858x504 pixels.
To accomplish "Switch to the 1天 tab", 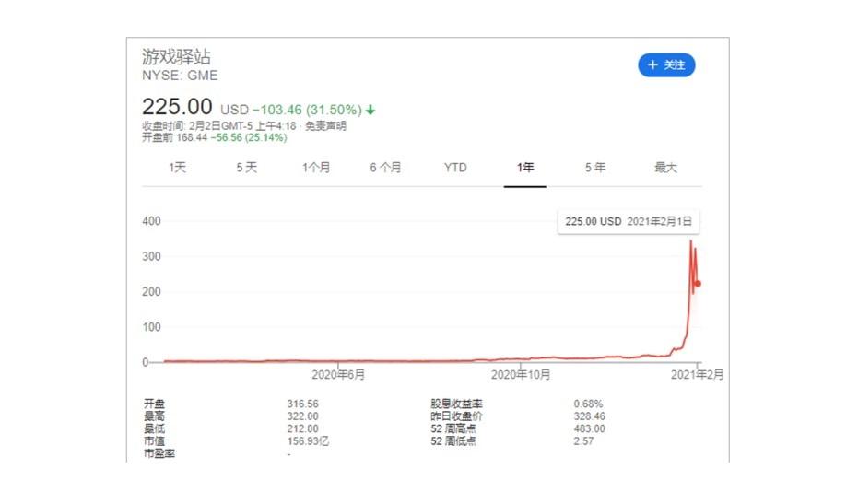I will click(x=177, y=168).
